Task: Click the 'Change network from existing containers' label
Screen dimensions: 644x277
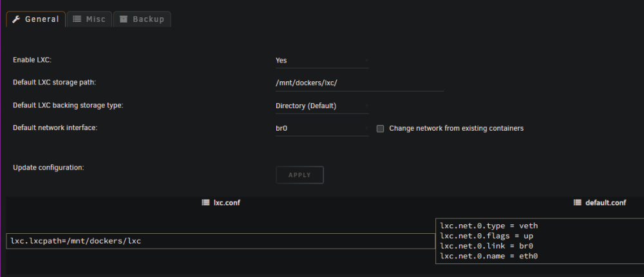Action: (x=457, y=129)
